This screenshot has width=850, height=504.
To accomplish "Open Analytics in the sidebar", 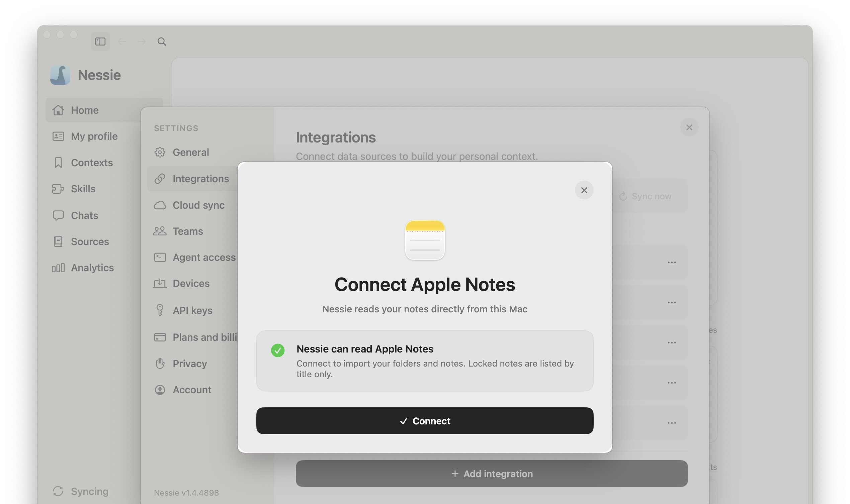I will tap(83, 268).
